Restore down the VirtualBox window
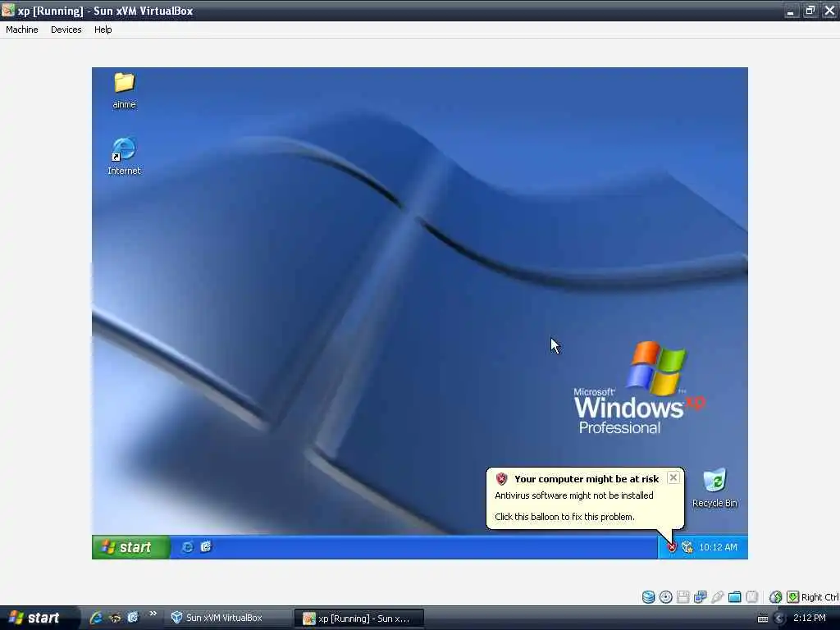The height and width of the screenshot is (630, 840). (x=810, y=11)
